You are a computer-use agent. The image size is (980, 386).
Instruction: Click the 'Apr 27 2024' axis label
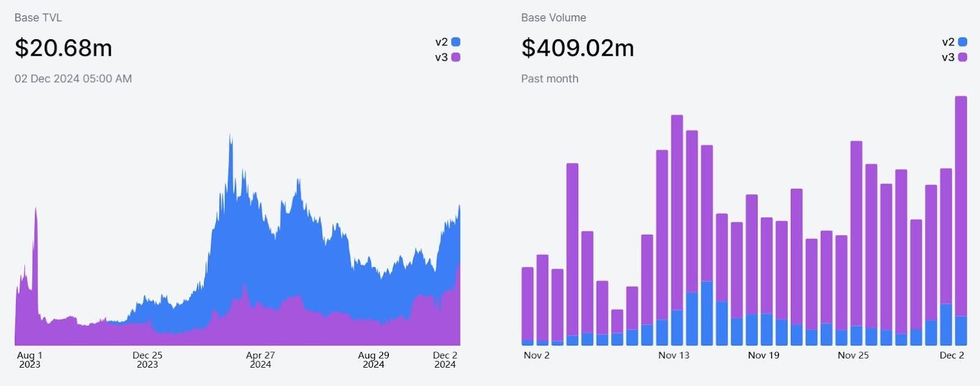(x=260, y=360)
